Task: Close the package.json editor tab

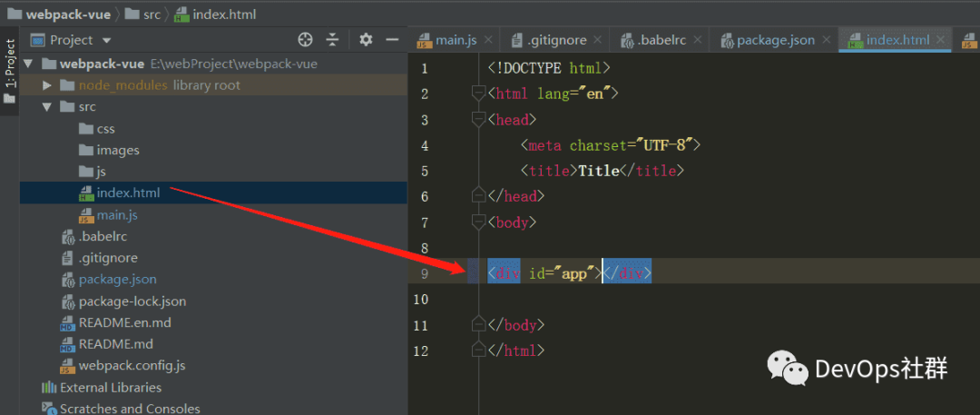Action: click(x=827, y=41)
